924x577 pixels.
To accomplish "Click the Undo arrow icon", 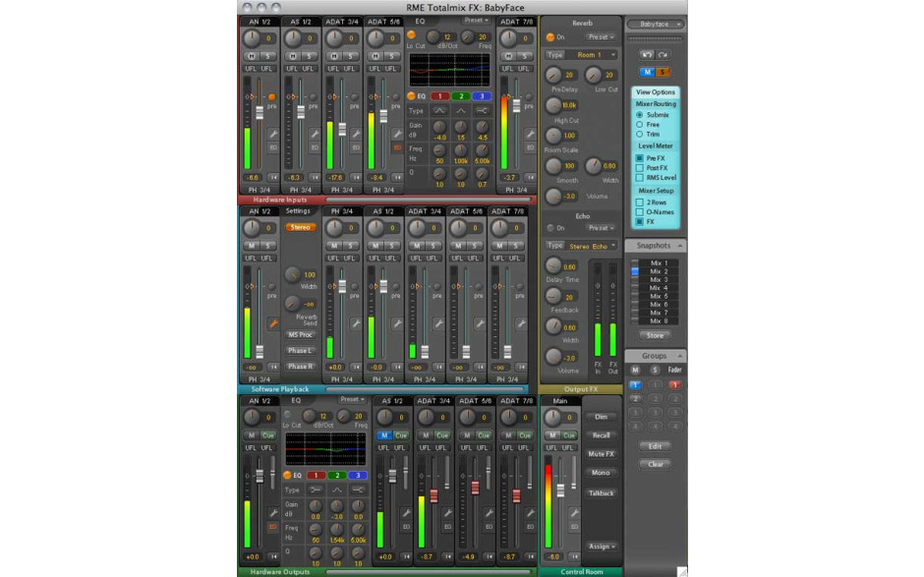I will tap(647, 55).
